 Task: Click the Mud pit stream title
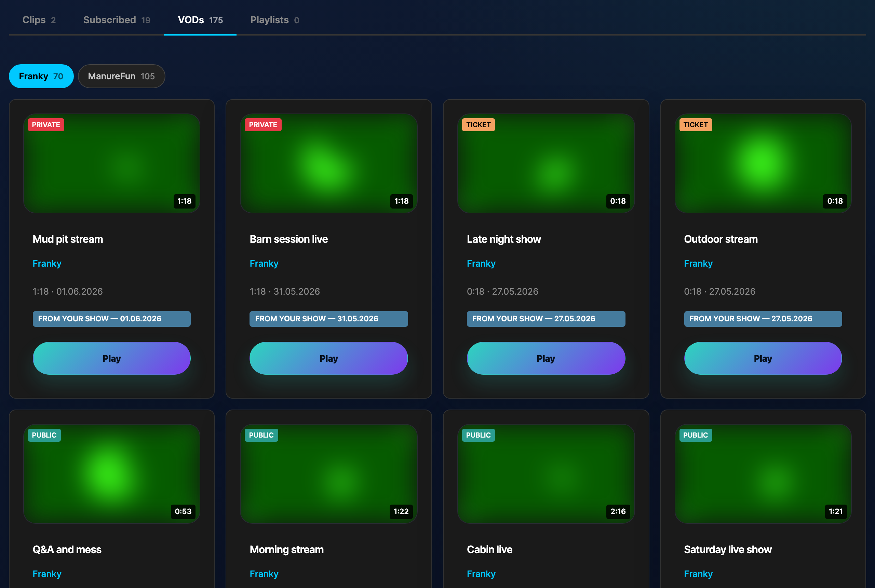tap(68, 239)
